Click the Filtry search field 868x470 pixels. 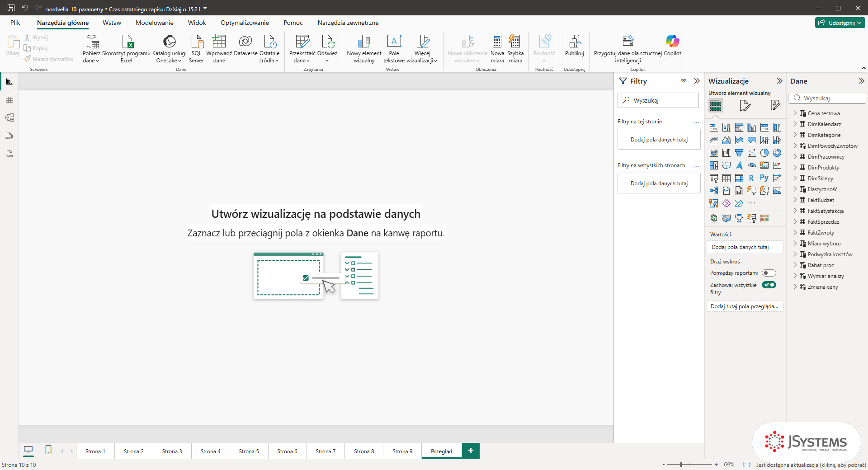658,100
